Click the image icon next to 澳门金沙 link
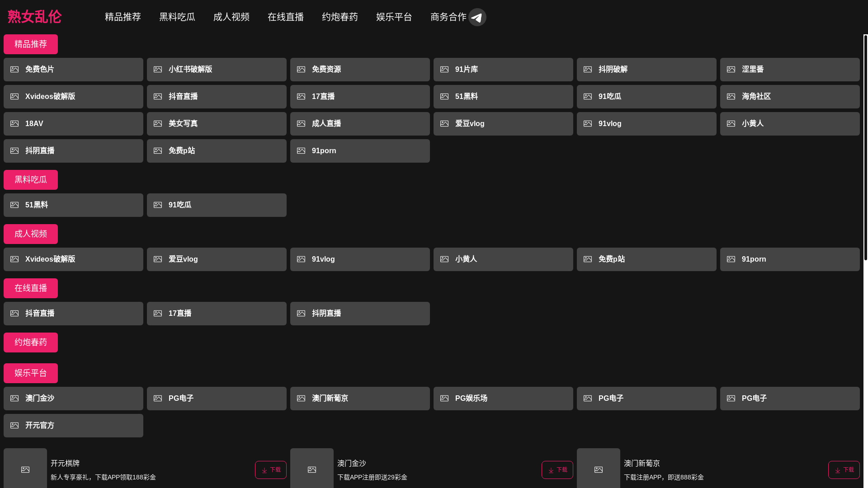868x488 pixels. click(x=14, y=398)
